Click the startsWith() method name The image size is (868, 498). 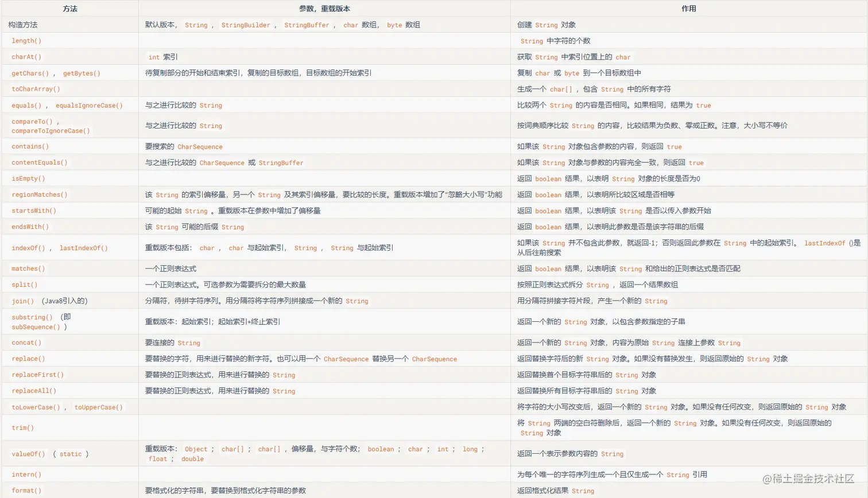coord(34,211)
